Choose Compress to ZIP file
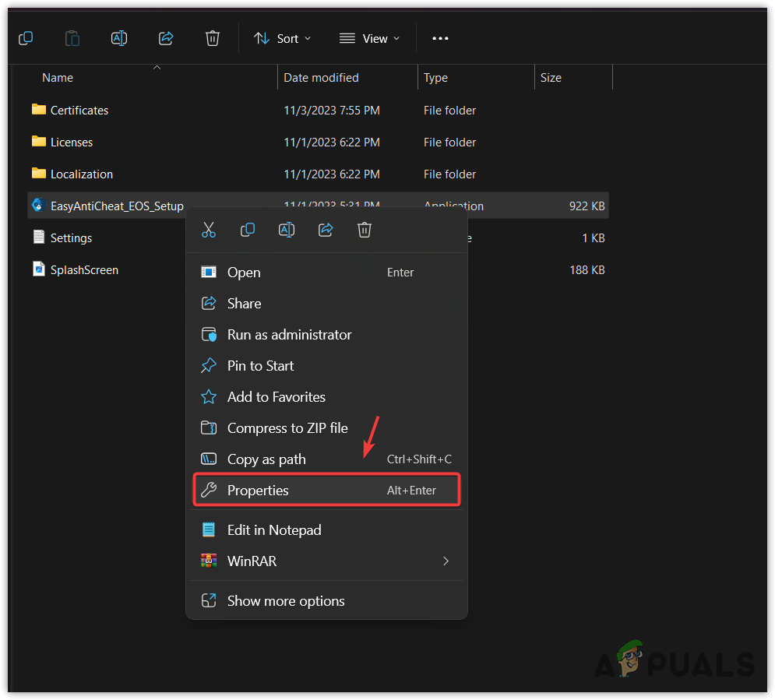775x700 pixels. coord(326,427)
